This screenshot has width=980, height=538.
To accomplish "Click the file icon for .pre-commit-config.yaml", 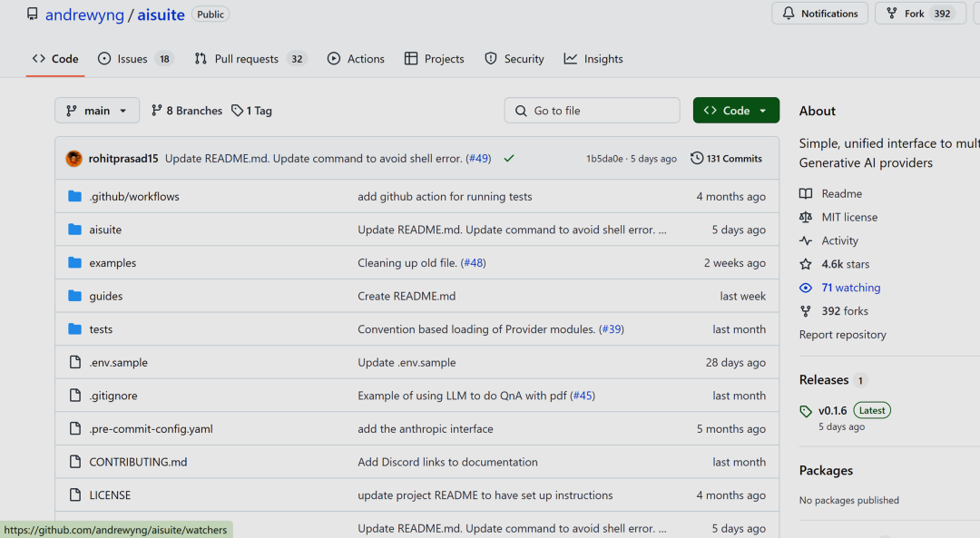I will (75, 428).
